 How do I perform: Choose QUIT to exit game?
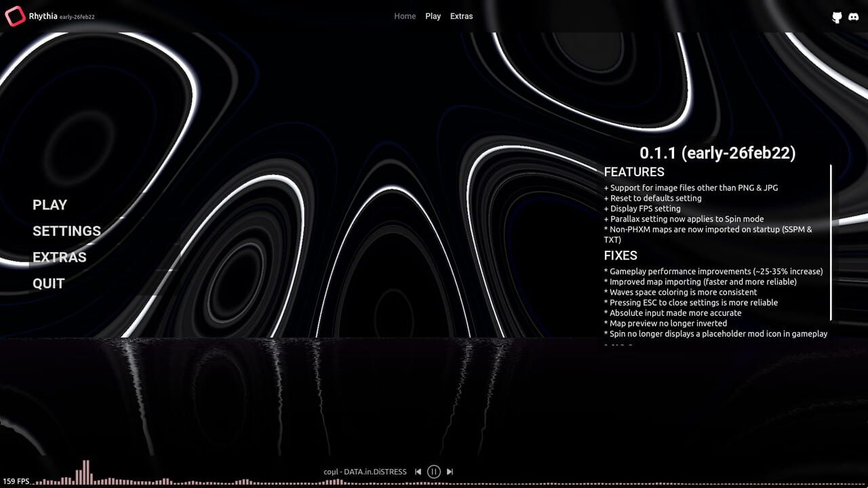pyautogui.click(x=49, y=283)
